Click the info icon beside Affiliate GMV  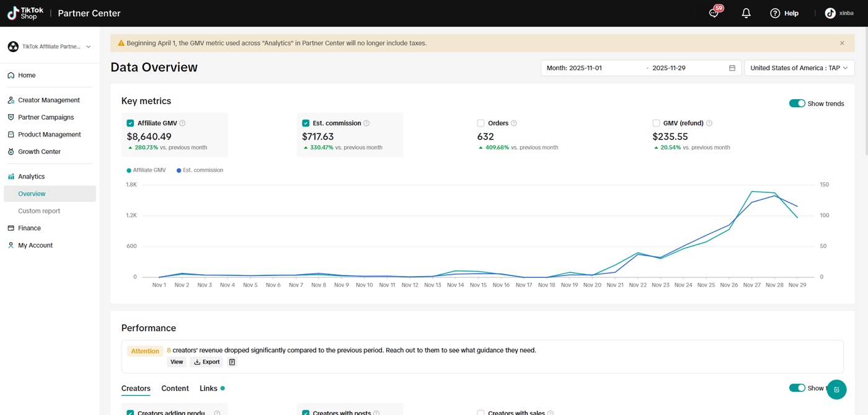click(182, 123)
